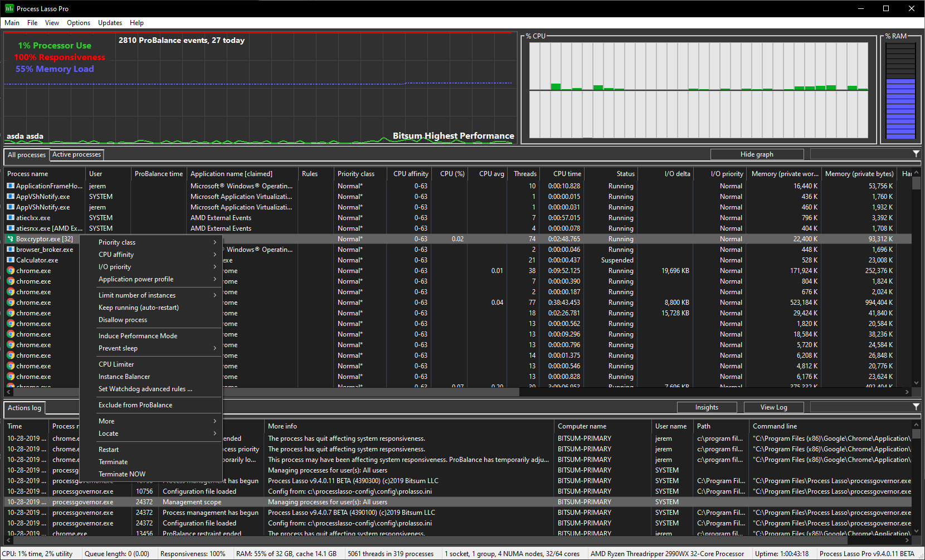Click the View Log button

coord(773,407)
